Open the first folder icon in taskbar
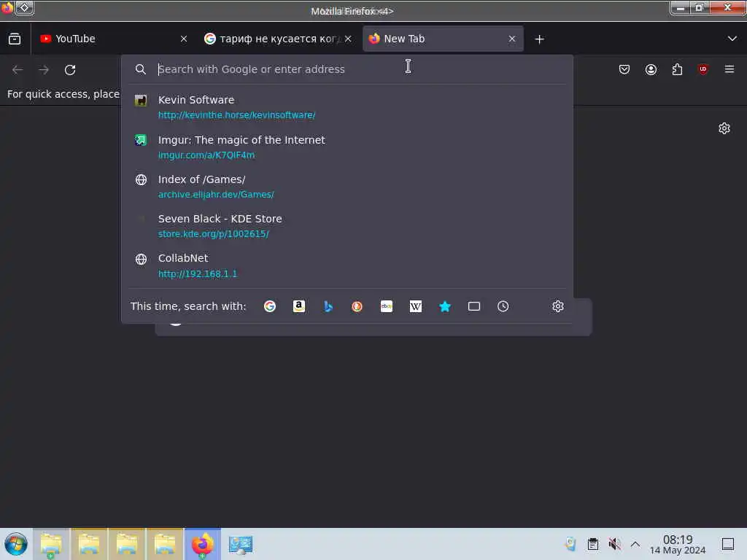Viewport: 747px width, 560px height. click(51, 544)
